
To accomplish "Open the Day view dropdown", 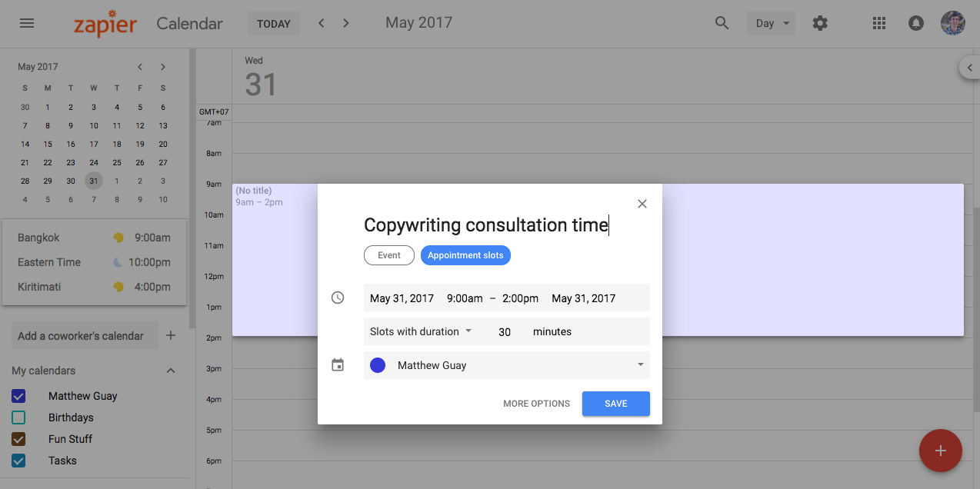I will click(x=771, y=23).
